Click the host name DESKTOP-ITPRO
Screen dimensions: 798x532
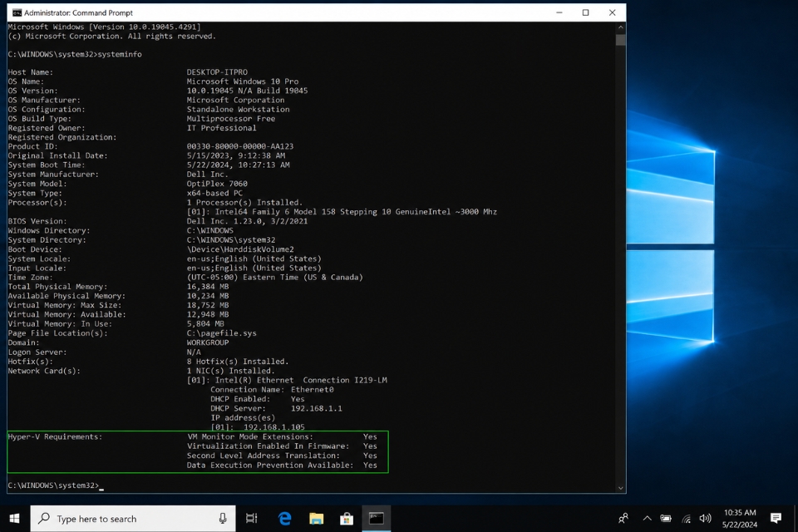[217, 72]
